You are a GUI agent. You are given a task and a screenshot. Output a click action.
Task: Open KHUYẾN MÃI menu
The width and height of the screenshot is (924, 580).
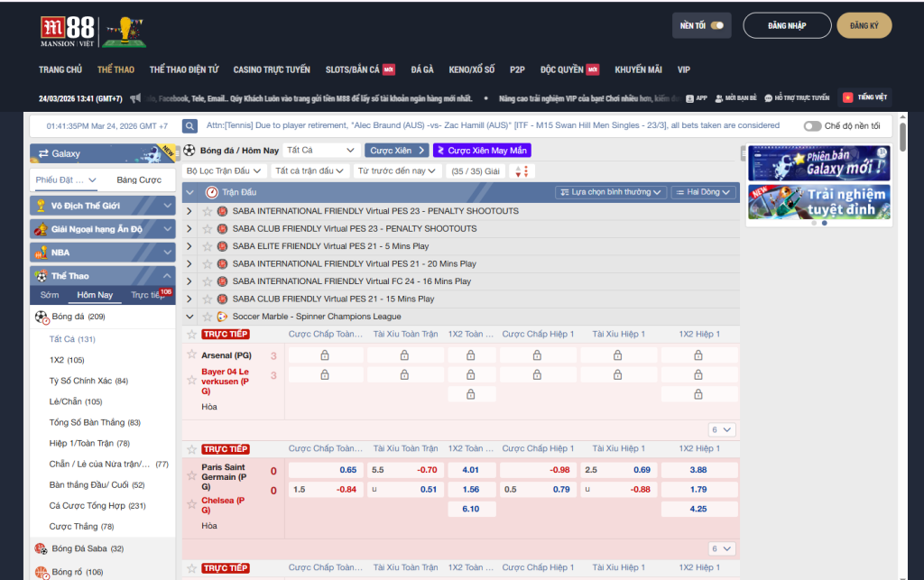[638, 69]
